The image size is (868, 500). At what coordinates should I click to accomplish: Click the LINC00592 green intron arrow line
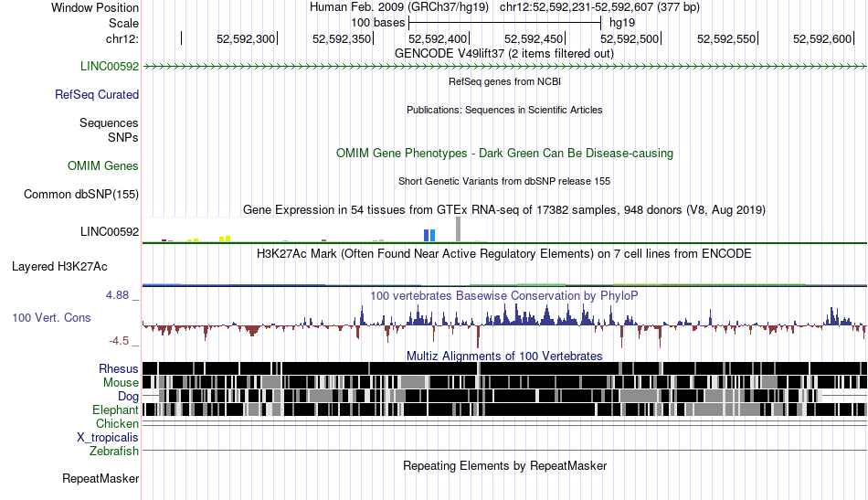[x=504, y=67]
